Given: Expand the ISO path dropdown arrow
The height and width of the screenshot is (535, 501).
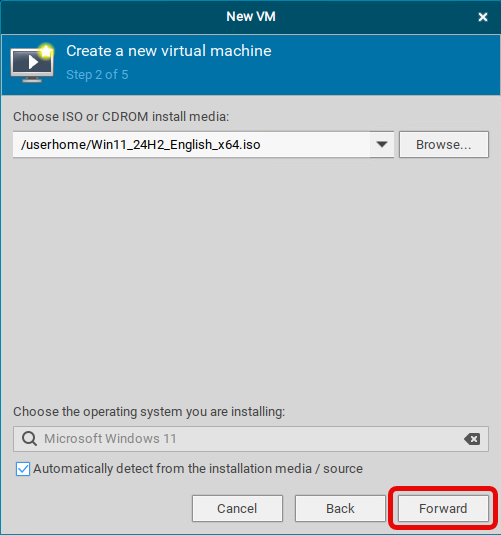Looking at the screenshot, I should click(382, 144).
